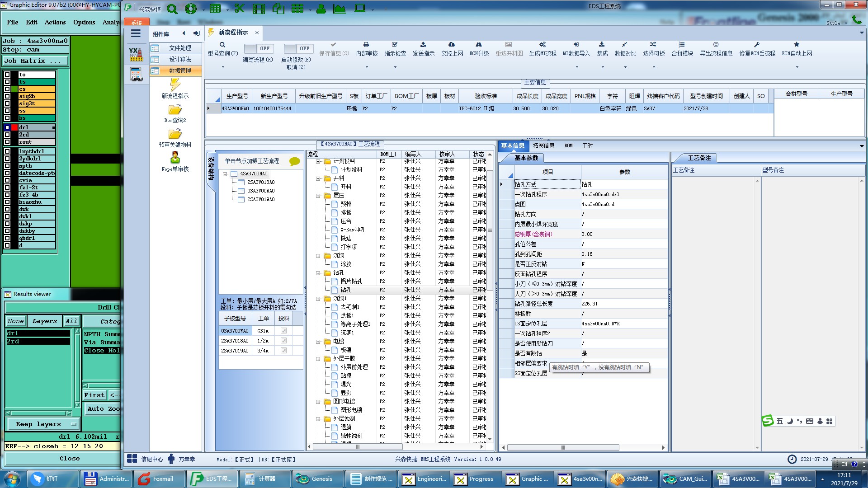Open the Actions menu
The height and width of the screenshot is (488, 868).
[55, 22]
